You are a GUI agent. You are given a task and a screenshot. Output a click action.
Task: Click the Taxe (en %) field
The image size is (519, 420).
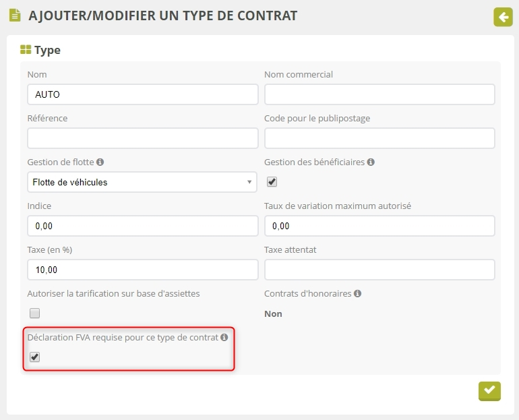142,270
